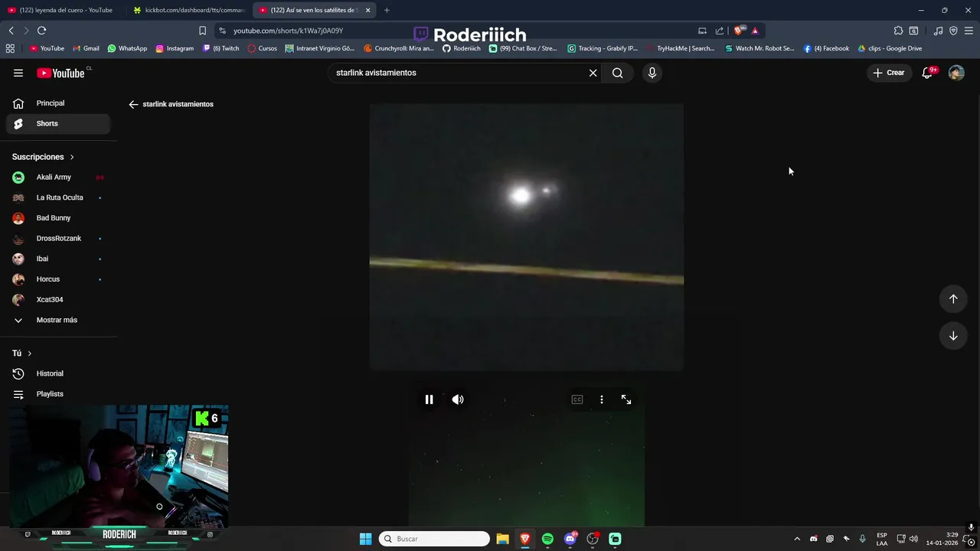980x551 pixels.
Task: Start voice search with the microphone
Action: point(652,73)
